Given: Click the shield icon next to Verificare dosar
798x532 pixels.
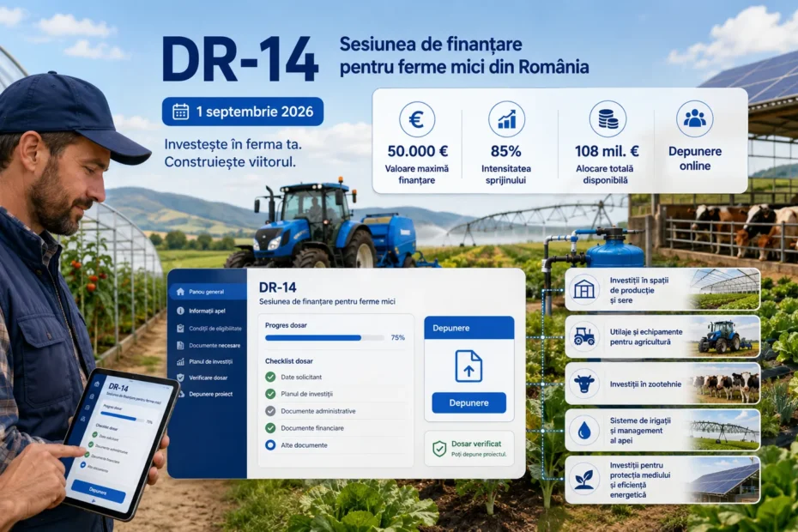Looking at the screenshot, I should click(x=180, y=378).
